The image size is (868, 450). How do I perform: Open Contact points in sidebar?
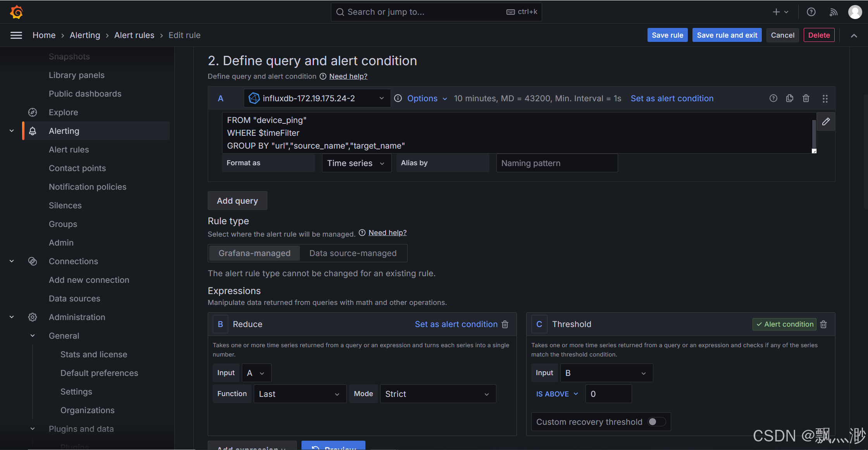tap(77, 168)
